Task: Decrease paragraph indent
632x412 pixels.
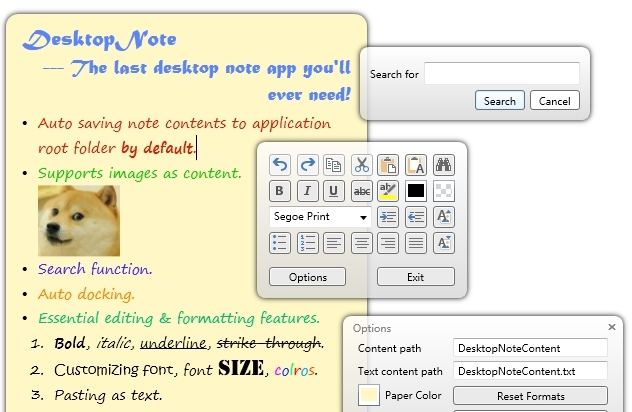Action: pyautogui.click(x=416, y=217)
